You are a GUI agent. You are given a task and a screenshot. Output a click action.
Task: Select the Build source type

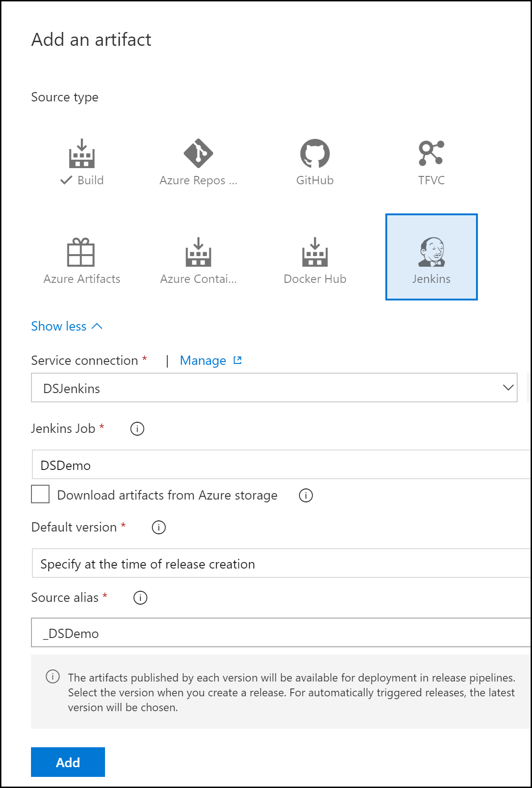[x=82, y=162]
